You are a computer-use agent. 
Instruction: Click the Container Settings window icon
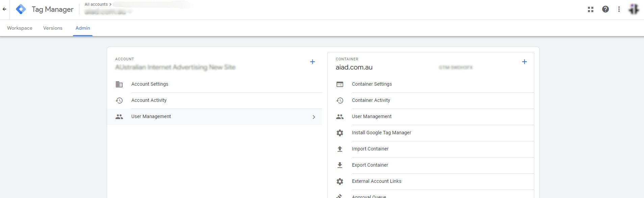(x=340, y=84)
